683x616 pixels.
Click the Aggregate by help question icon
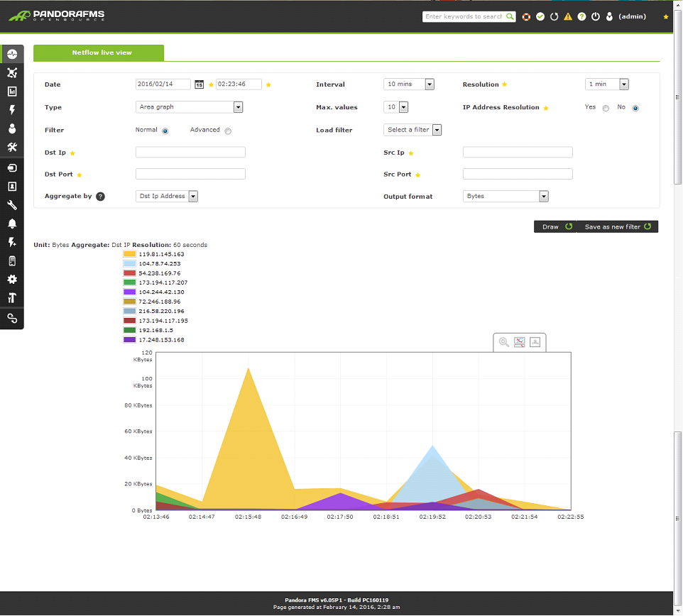(x=100, y=197)
